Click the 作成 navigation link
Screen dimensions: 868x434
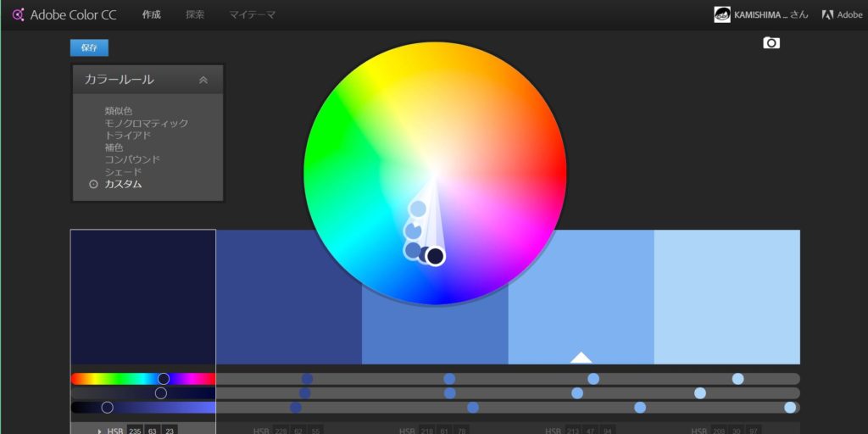[x=151, y=14]
